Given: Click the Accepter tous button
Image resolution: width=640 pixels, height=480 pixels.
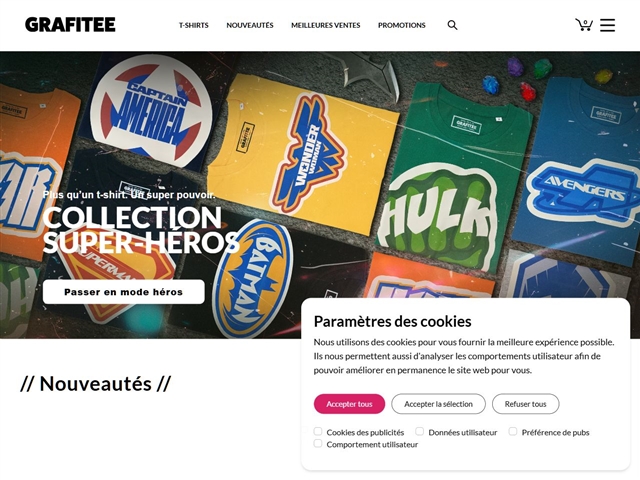Looking at the screenshot, I should click(349, 404).
